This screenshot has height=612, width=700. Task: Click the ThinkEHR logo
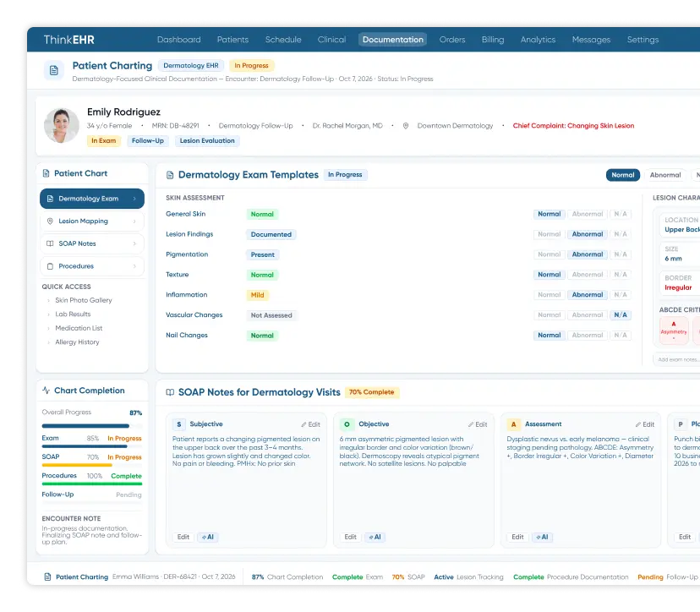68,40
